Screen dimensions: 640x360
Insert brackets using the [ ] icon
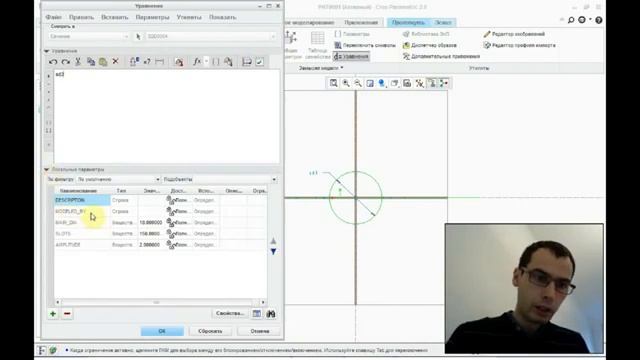216,62
